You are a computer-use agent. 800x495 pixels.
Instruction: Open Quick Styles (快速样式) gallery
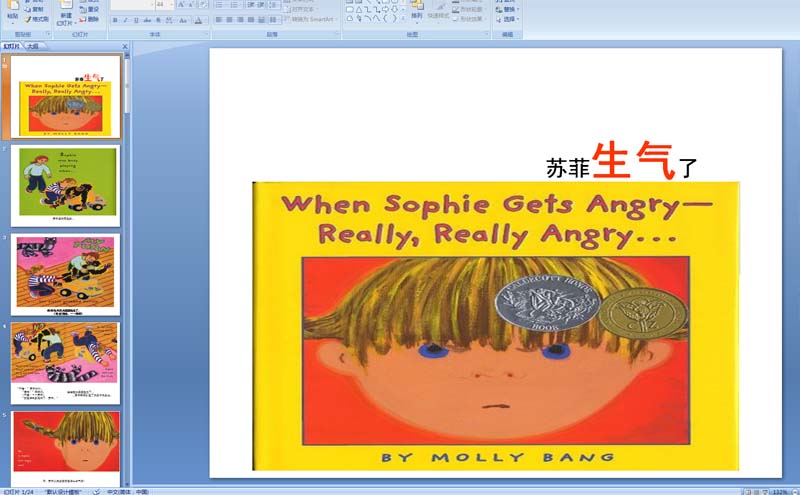(x=438, y=11)
